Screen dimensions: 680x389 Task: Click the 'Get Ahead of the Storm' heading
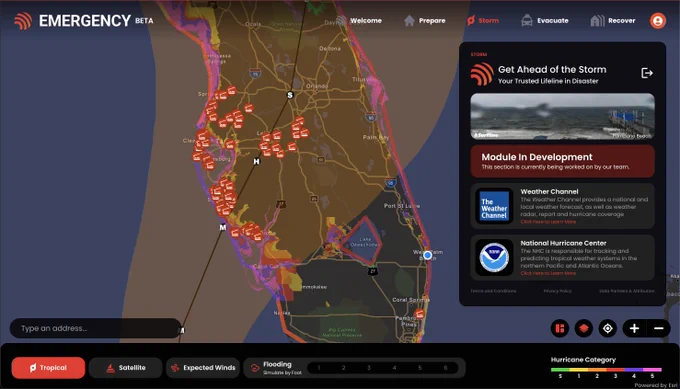(x=552, y=69)
